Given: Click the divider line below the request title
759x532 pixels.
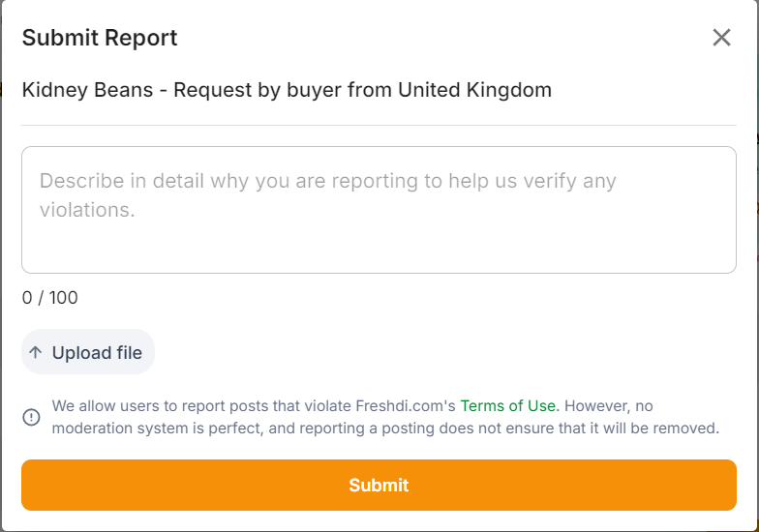Looking at the screenshot, I should click(379, 125).
